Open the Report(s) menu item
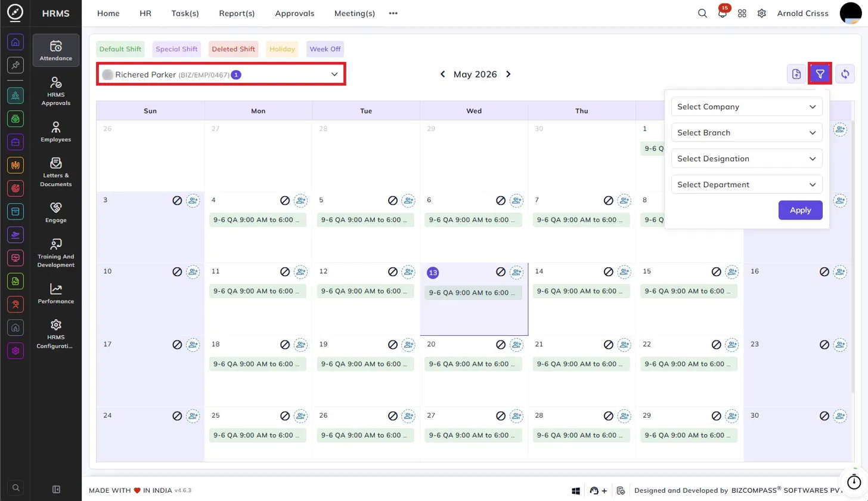This screenshot has width=868, height=501. (237, 13)
